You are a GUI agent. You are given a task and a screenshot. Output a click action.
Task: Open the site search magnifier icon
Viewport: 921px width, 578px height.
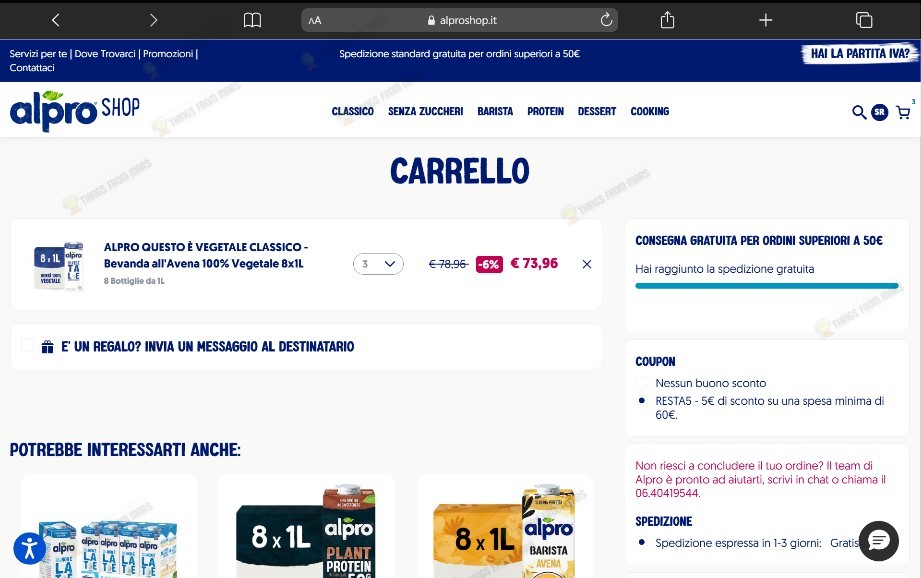pos(859,112)
